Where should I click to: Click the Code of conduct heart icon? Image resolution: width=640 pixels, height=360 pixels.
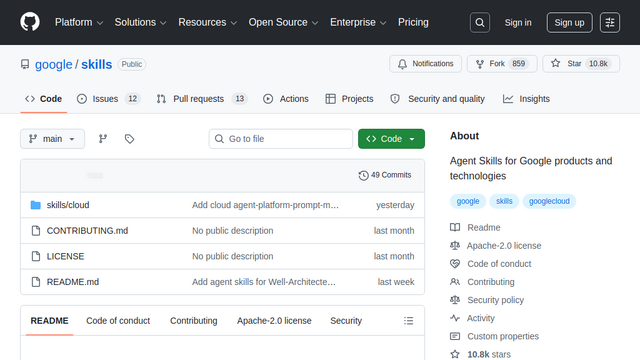[455, 264]
